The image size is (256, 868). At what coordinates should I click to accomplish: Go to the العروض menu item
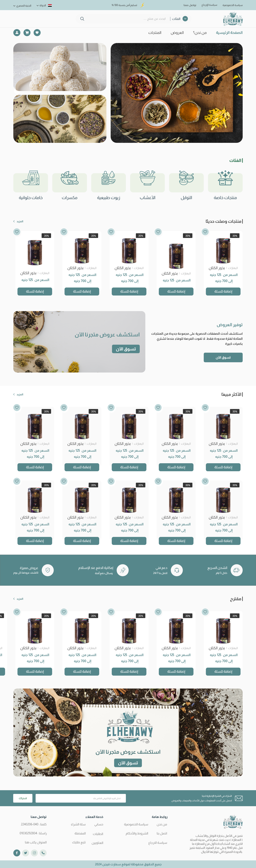tap(177, 33)
